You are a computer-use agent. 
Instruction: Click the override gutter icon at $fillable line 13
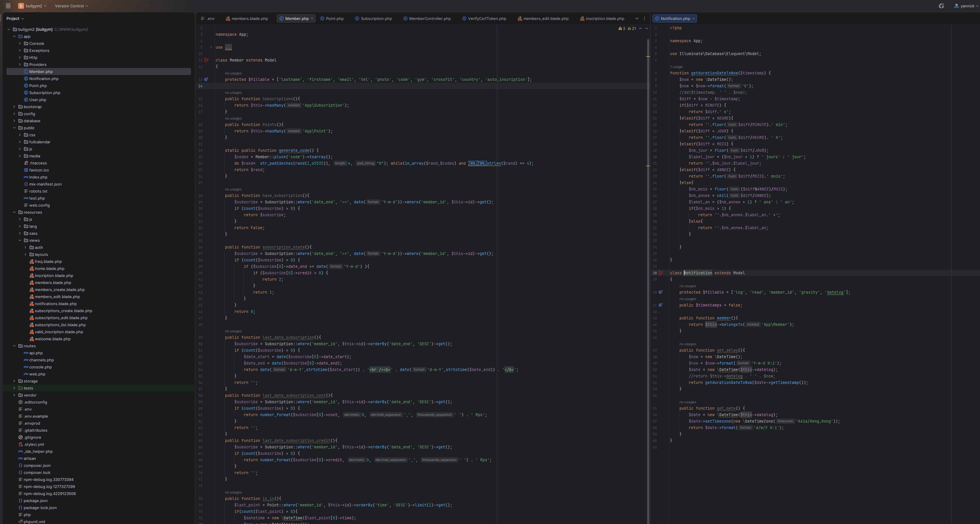click(206, 79)
